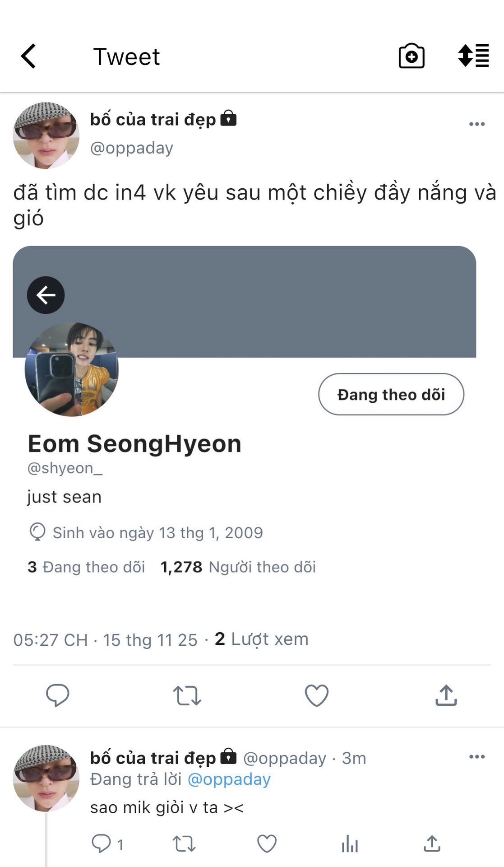Like the "sao mik giỏi" reply
This screenshot has height=867, width=504.
tap(267, 844)
